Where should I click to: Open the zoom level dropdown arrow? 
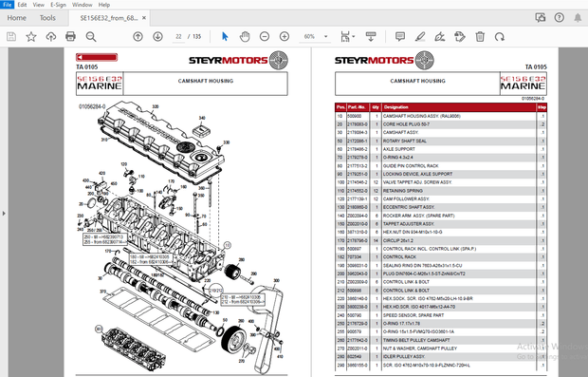326,36
